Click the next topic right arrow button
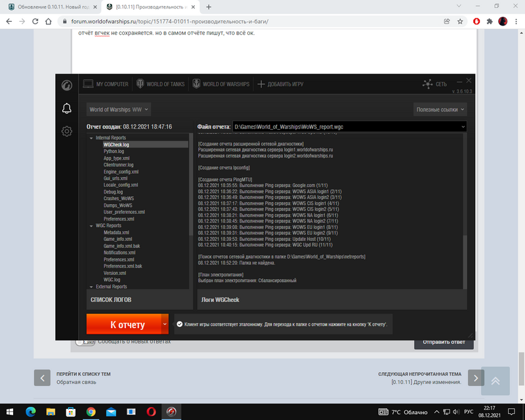 click(x=476, y=378)
